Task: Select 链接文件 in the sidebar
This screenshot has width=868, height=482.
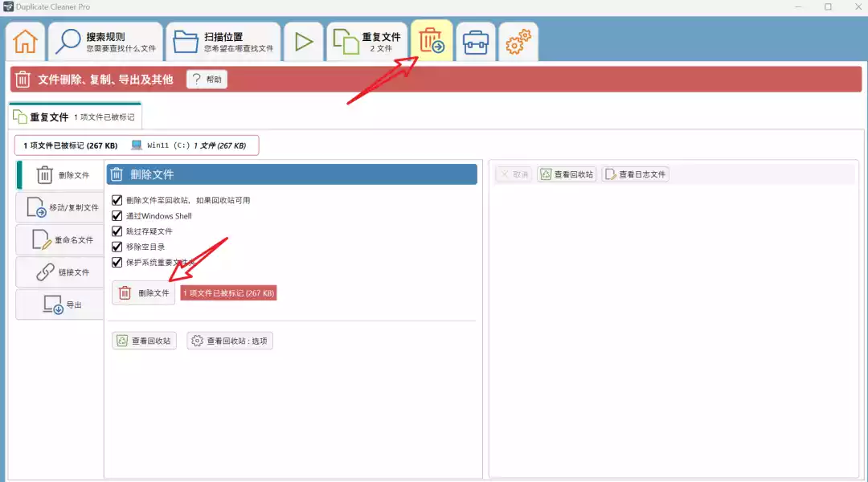Action: coord(60,272)
